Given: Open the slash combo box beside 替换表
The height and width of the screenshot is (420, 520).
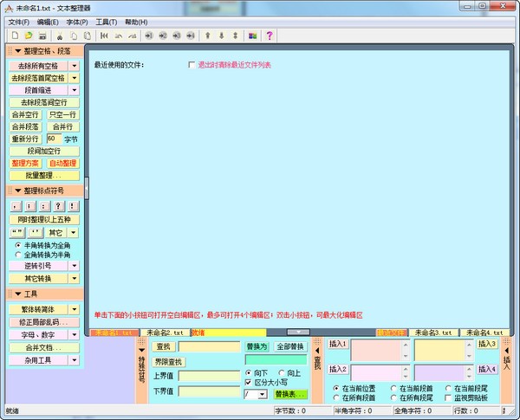Looking at the screenshot, I should 263,395.
